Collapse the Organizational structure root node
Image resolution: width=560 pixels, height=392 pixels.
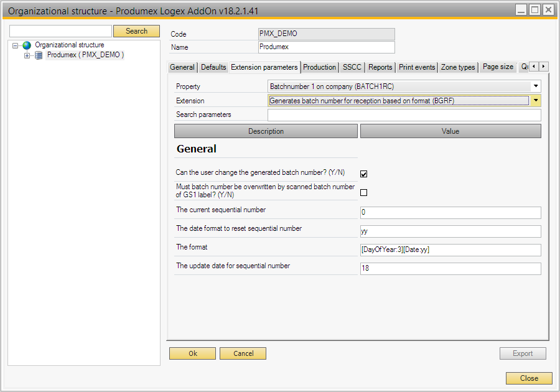point(16,45)
